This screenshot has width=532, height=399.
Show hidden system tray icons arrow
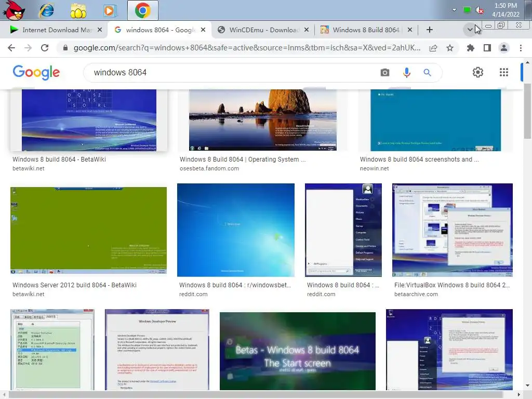click(x=454, y=10)
